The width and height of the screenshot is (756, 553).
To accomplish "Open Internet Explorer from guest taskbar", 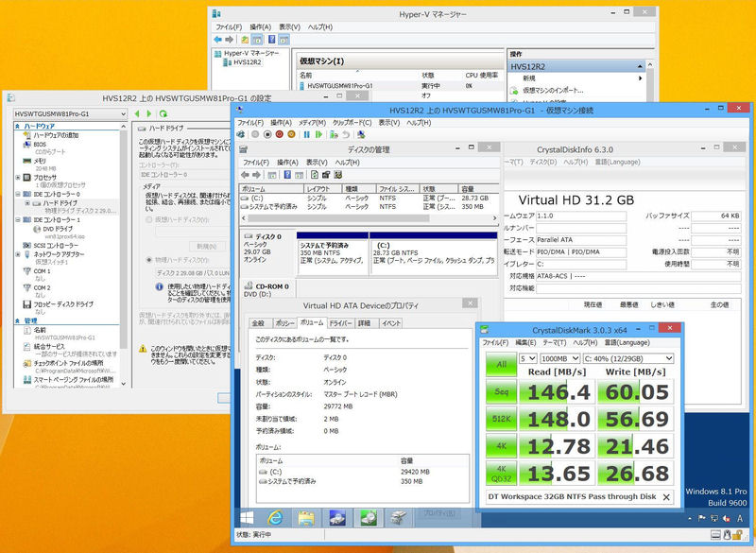I will tap(275, 518).
